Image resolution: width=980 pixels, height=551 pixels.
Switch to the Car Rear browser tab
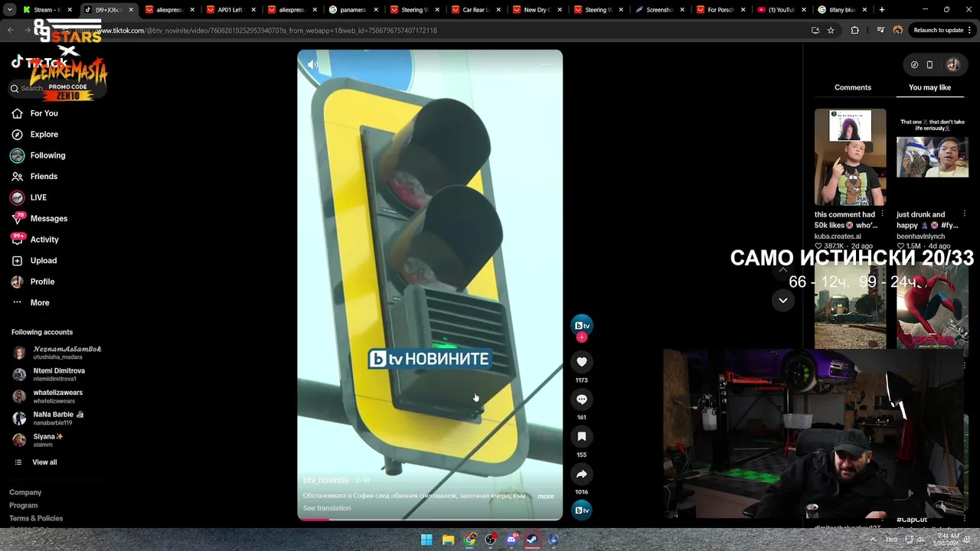point(475,10)
